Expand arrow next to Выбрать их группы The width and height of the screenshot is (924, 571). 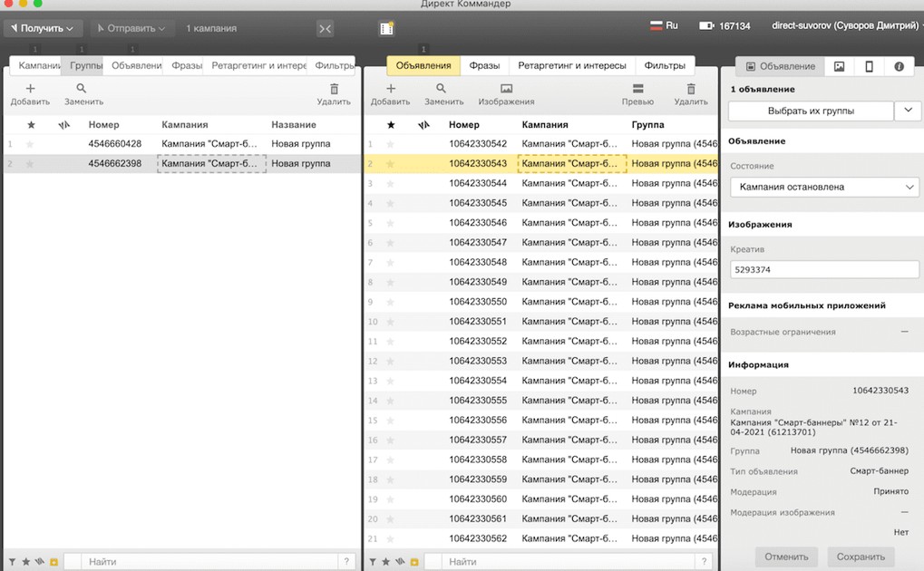click(x=908, y=111)
